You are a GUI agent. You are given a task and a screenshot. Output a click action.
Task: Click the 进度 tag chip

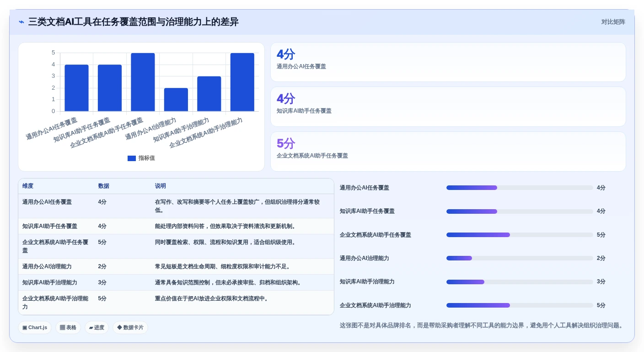pos(97,327)
